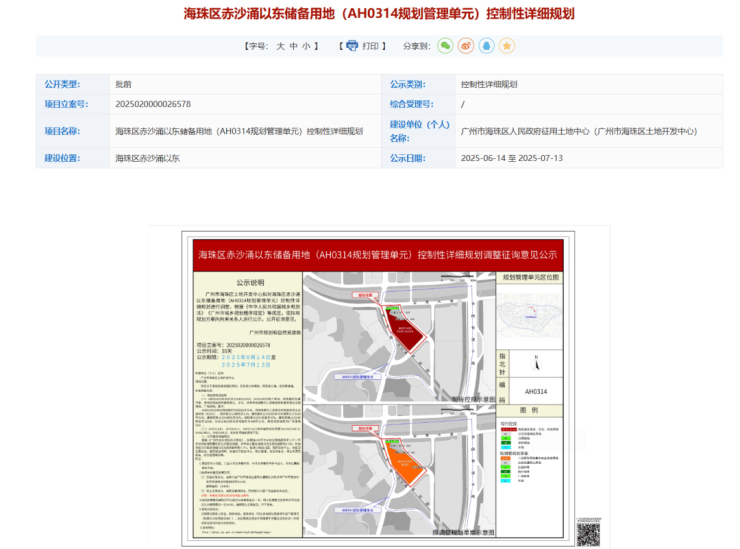Set font size to medium (中)
The height and width of the screenshot is (549, 740).
[x=293, y=46]
